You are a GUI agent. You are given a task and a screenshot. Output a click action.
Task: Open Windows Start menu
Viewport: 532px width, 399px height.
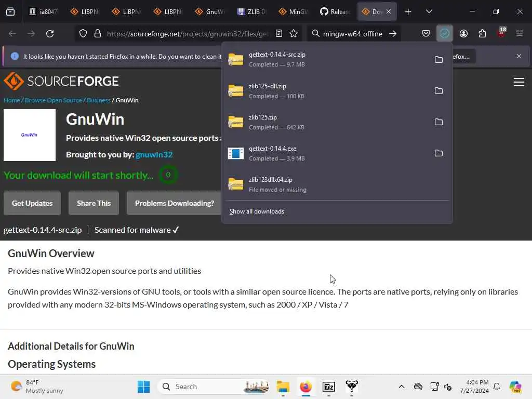click(x=143, y=387)
